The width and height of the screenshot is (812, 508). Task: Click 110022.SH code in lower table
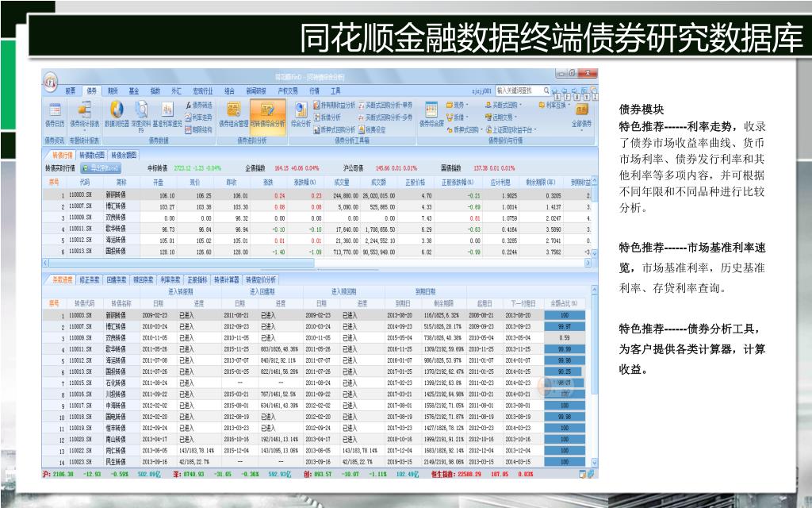pos(80,451)
